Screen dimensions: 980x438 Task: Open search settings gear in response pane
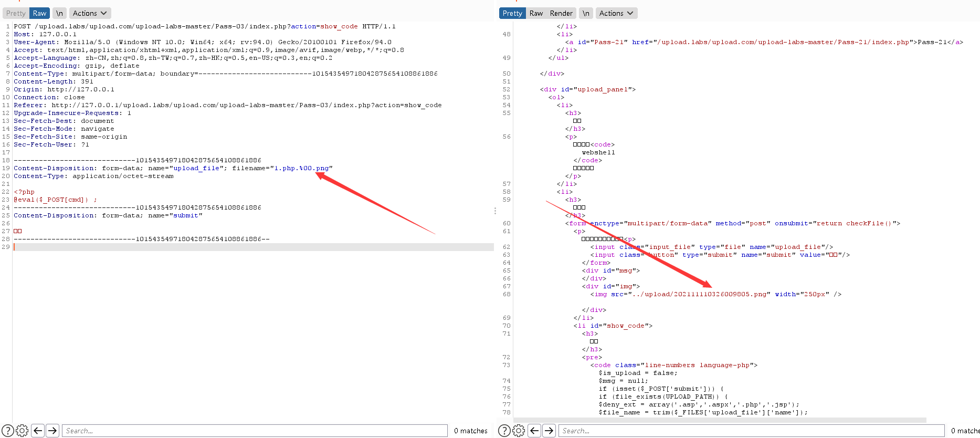(x=519, y=431)
